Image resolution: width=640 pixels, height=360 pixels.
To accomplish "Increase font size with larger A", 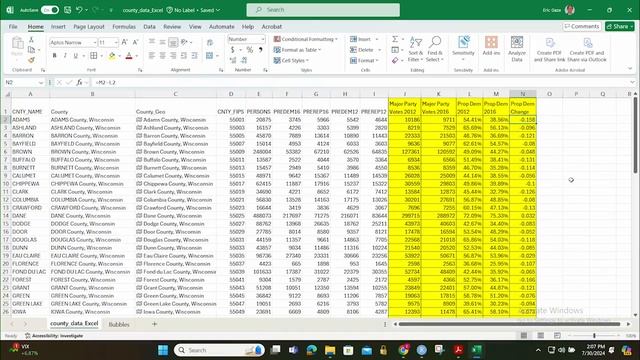I will pyautogui.click(x=124, y=42).
